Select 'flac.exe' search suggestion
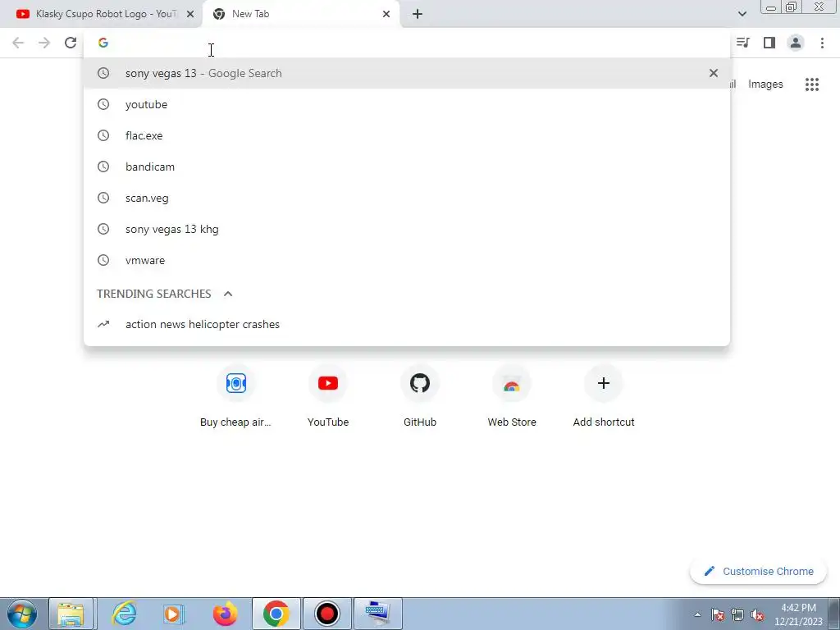840x630 pixels. 407,135
